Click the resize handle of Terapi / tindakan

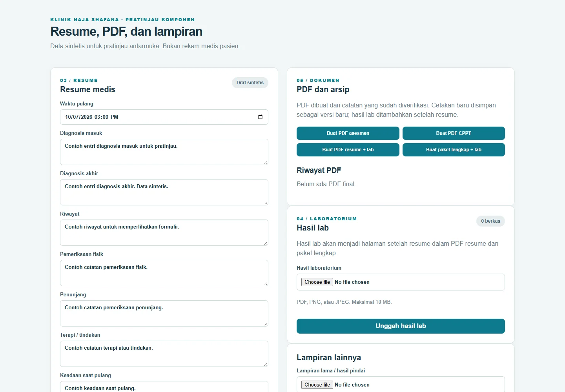(x=266, y=364)
